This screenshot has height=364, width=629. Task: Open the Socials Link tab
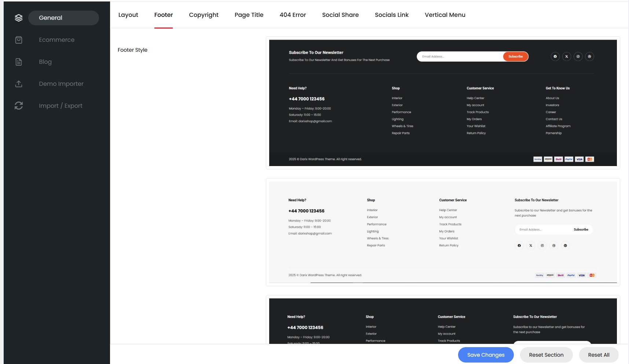click(x=392, y=15)
